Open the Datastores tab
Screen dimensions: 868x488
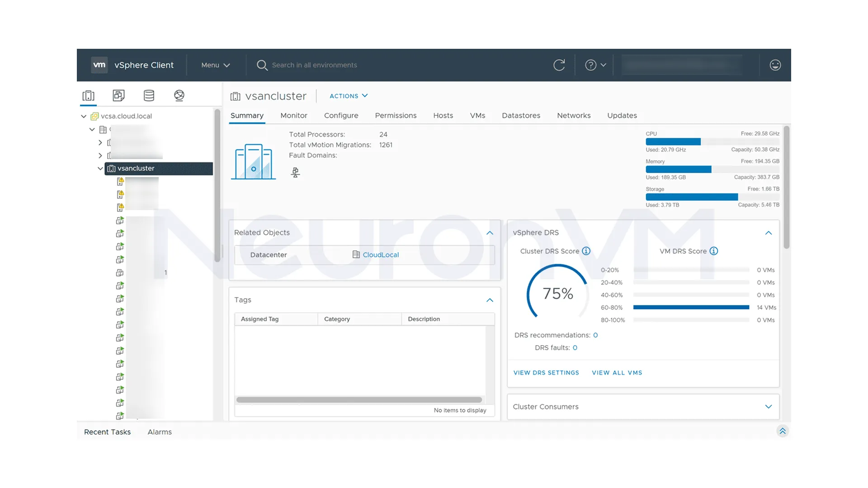[x=521, y=115]
